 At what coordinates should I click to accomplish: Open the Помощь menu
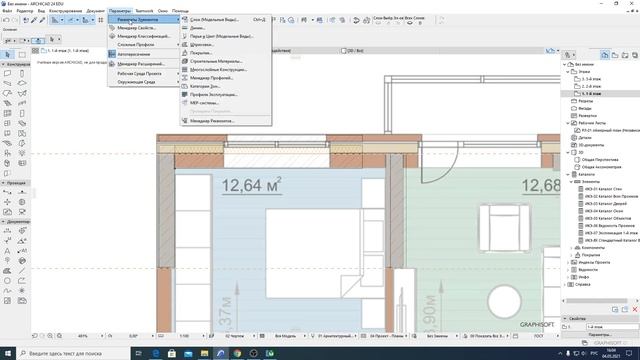[x=180, y=11]
